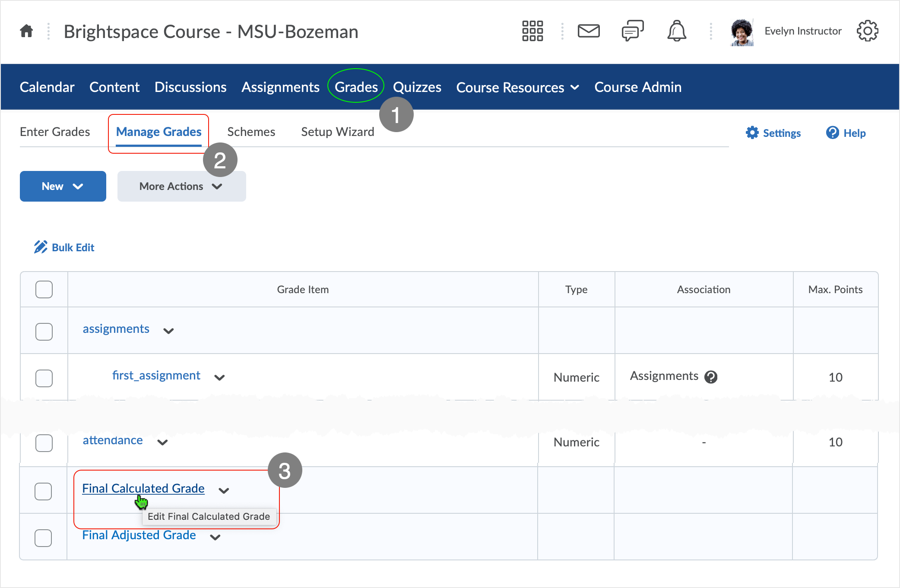900x588 pixels.
Task: Click the Evelyn Instructor user name
Action: (x=803, y=31)
